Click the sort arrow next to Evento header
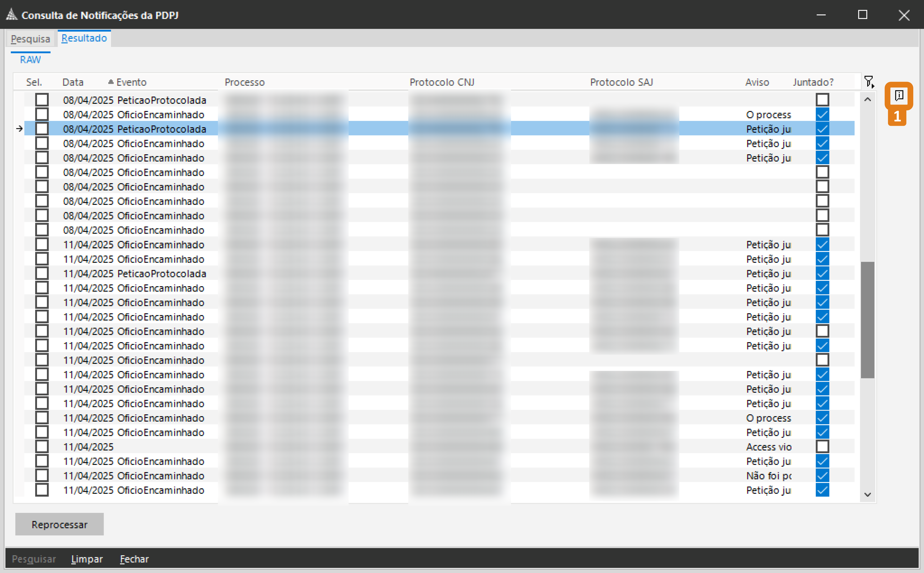This screenshot has width=924, height=573. pos(111,82)
